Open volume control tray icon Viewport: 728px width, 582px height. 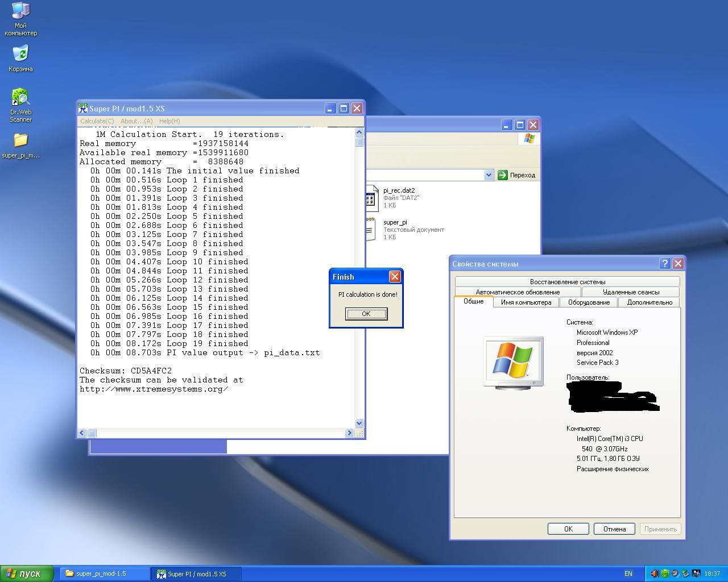[655, 573]
